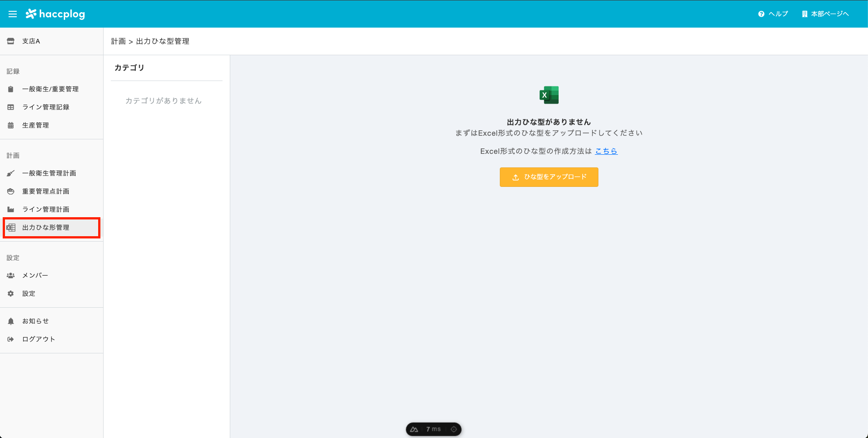Click the bell icon for お知らせ
The image size is (868, 438).
coord(11,321)
